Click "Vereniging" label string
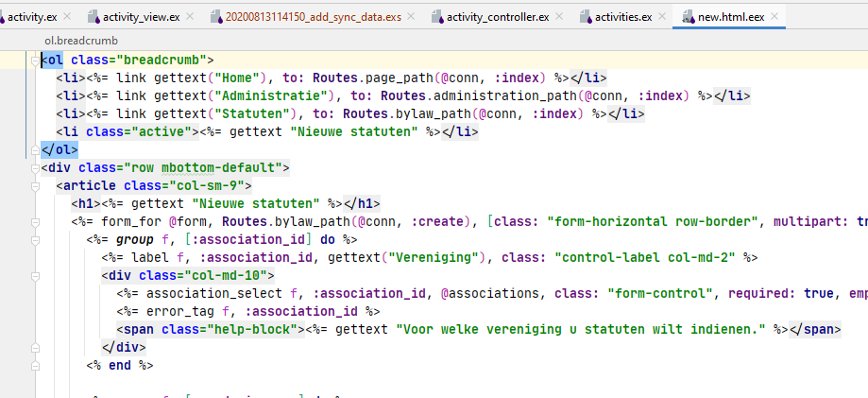The height and width of the screenshot is (398, 868). pos(433,257)
